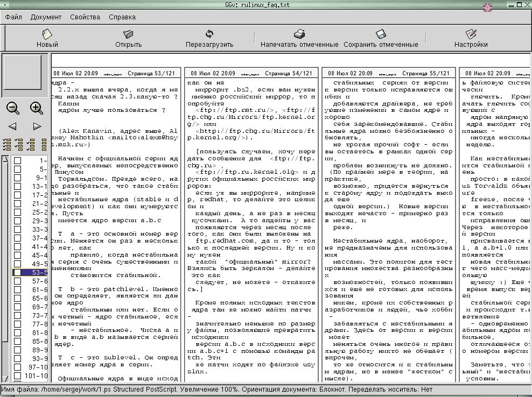Select page list row 41-4
532x397 pixels.
coord(30,247)
